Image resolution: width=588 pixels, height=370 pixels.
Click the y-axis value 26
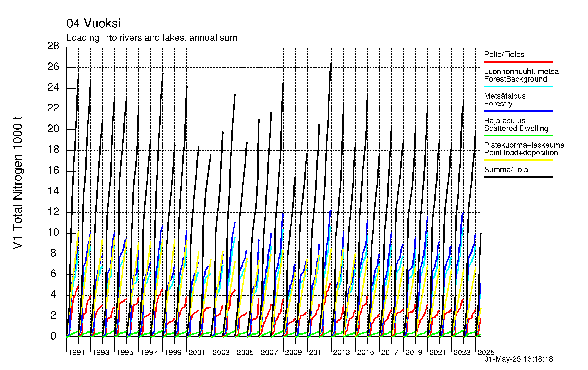point(53,67)
